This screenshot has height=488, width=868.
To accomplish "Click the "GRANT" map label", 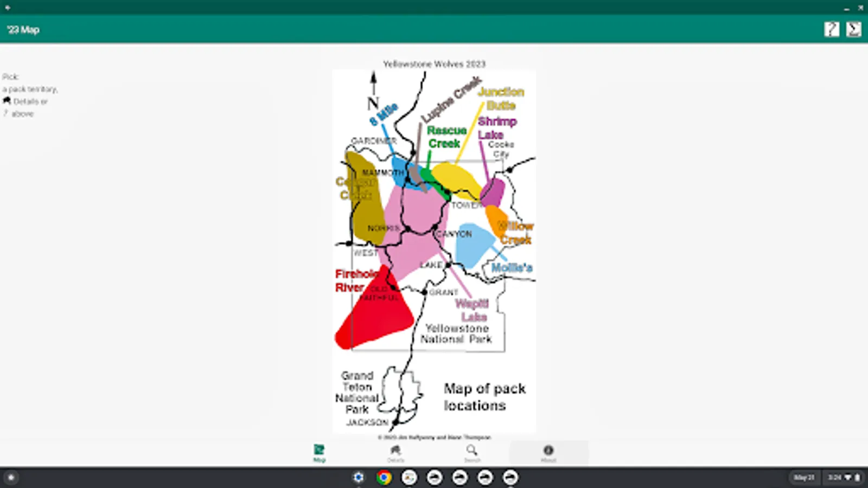I will point(444,292).
